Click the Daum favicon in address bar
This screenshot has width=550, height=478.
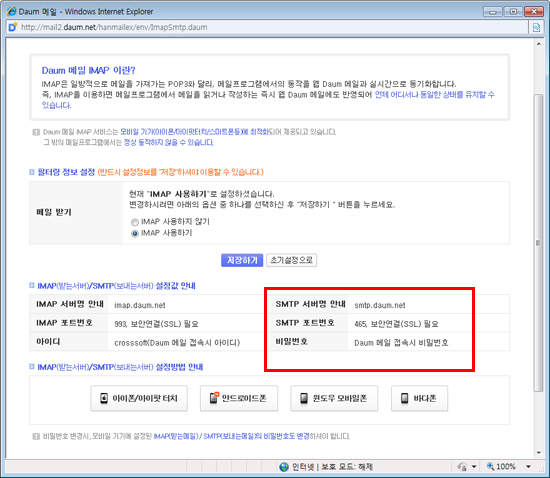click(13, 27)
